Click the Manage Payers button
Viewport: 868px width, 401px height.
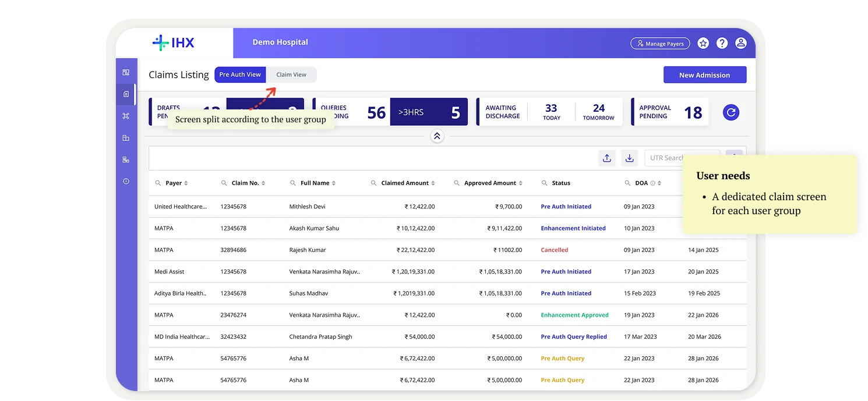(x=660, y=44)
